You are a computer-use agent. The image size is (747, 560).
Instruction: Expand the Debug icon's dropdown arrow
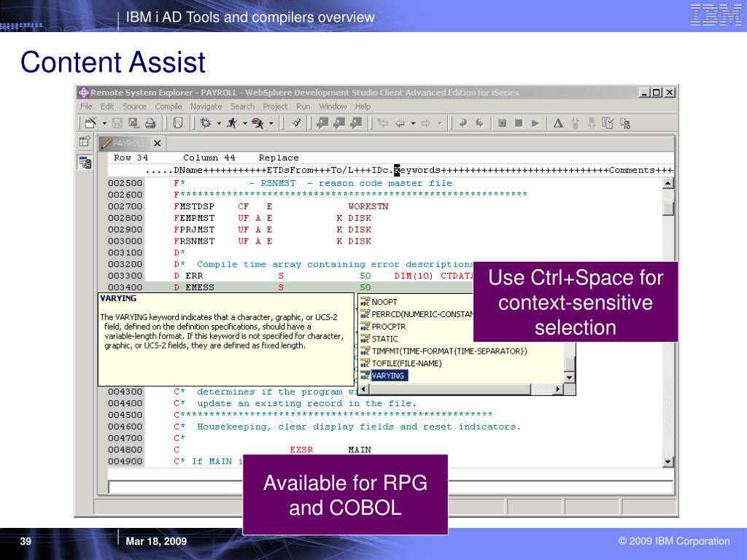[x=219, y=124]
